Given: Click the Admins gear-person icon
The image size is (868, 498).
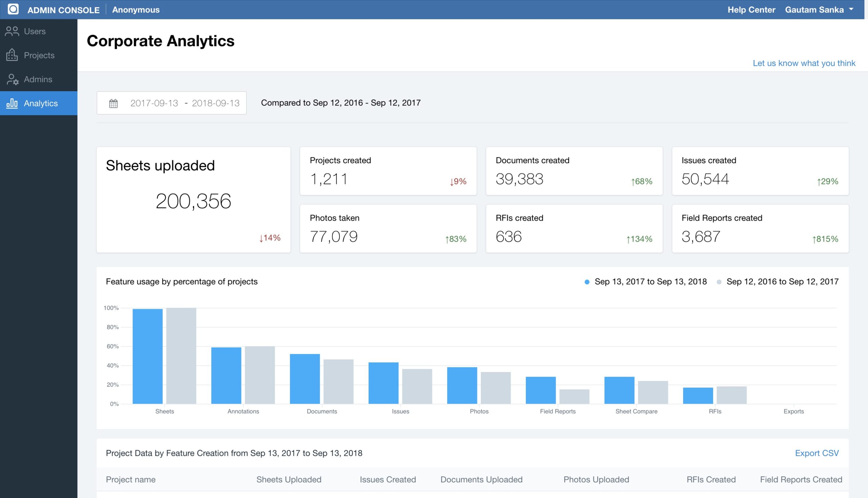Looking at the screenshot, I should 13,79.
